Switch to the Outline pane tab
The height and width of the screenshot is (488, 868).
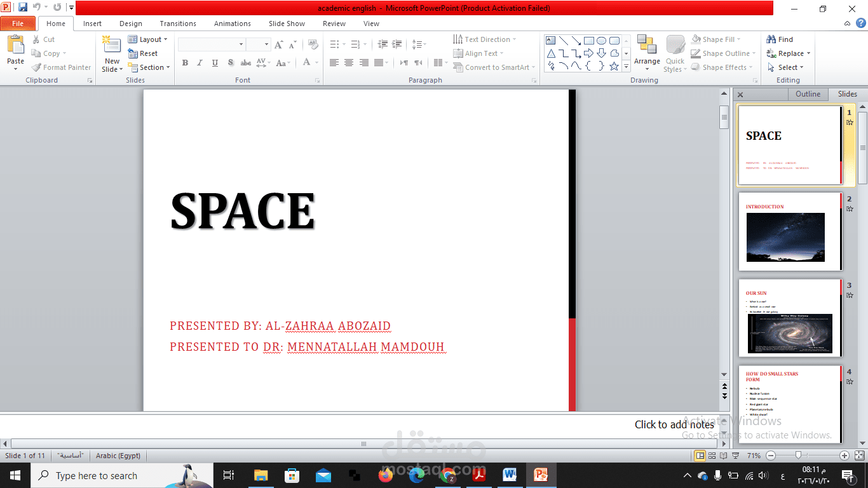pos(808,94)
